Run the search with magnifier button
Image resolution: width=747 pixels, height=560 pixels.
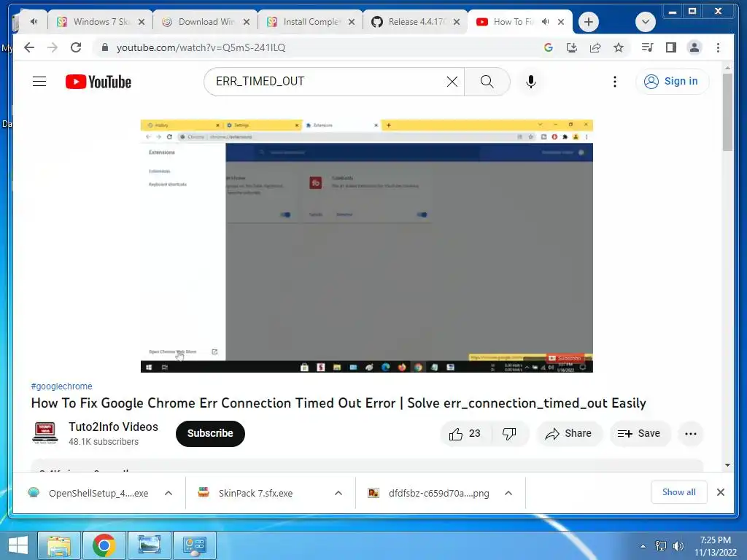coord(487,82)
